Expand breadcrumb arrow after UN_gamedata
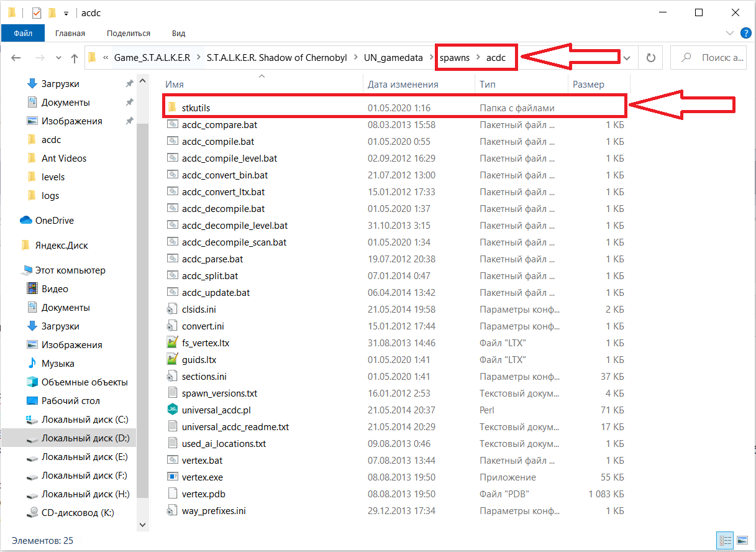Viewport: 756px width, 552px height. [432, 58]
